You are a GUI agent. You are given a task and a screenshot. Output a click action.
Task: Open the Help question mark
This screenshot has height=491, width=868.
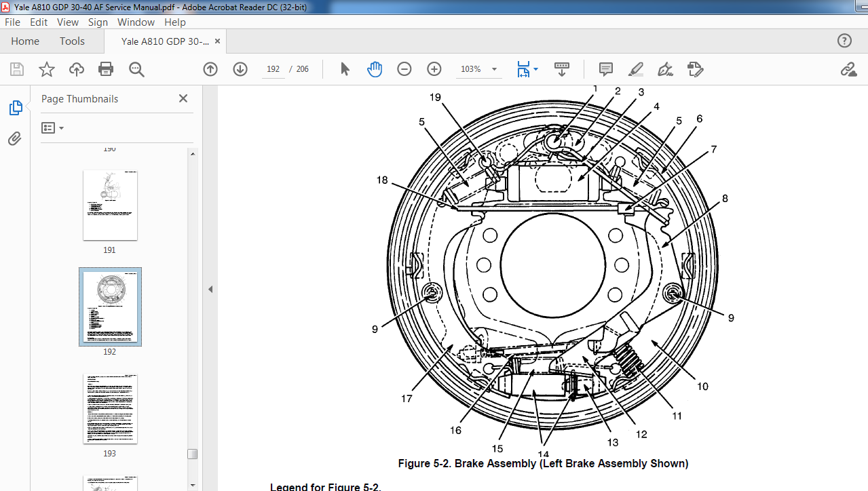pyautogui.click(x=844, y=41)
